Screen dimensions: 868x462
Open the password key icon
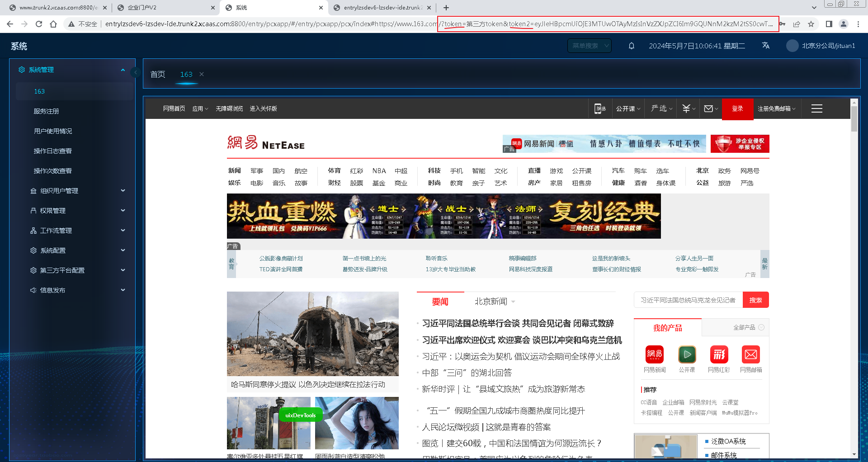[x=783, y=24]
